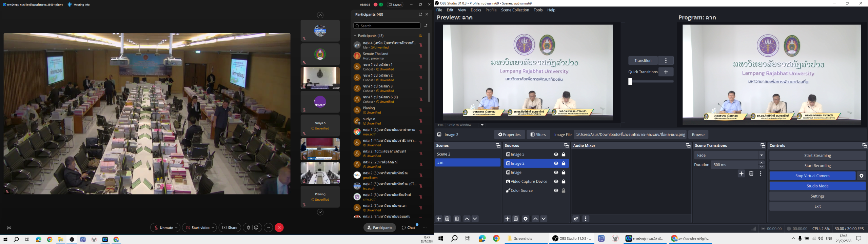The height and width of the screenshot is (244, 868).
Task: Open scene filters icon in Scenes dock
Action: click(457, 219)
